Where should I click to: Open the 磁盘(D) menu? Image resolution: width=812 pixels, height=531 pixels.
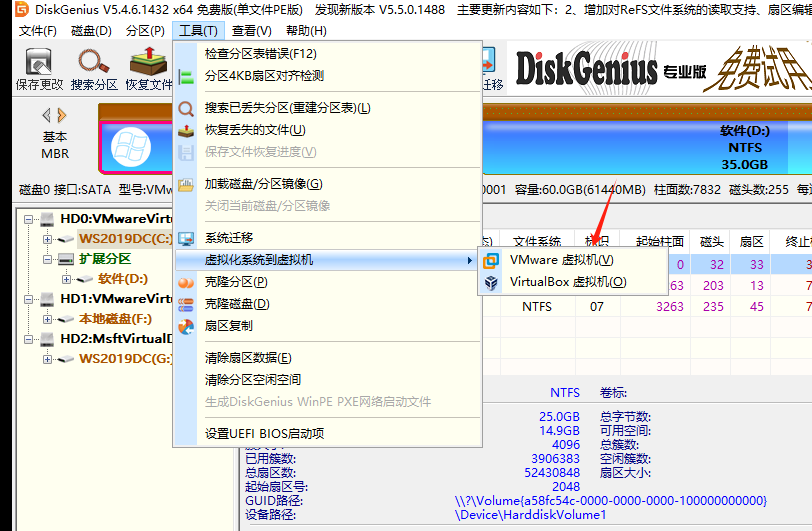pyautogui.click(x=91, y=31)
